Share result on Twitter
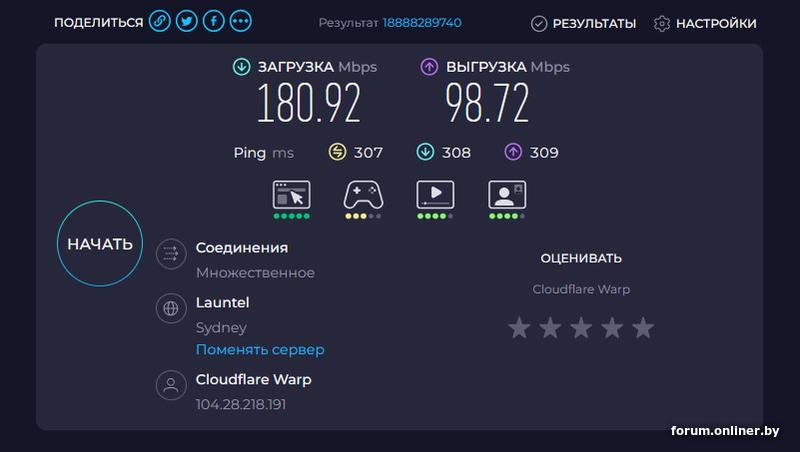This screenshot has width=800, height=452. pyautogui.click(x=187, y=22)
